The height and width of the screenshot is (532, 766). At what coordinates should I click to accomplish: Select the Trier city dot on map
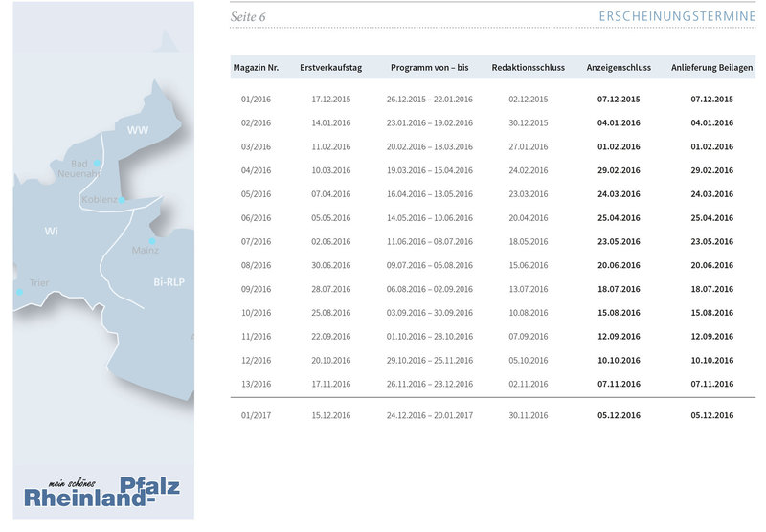click(x=18, y=292)
